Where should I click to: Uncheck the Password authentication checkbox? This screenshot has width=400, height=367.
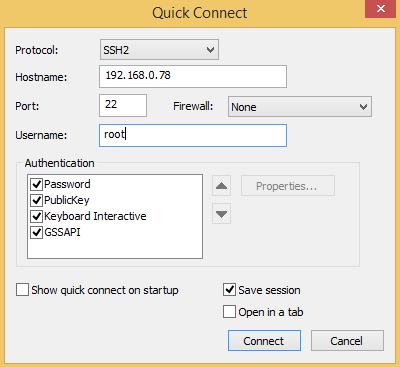click(x=36, y=184)
